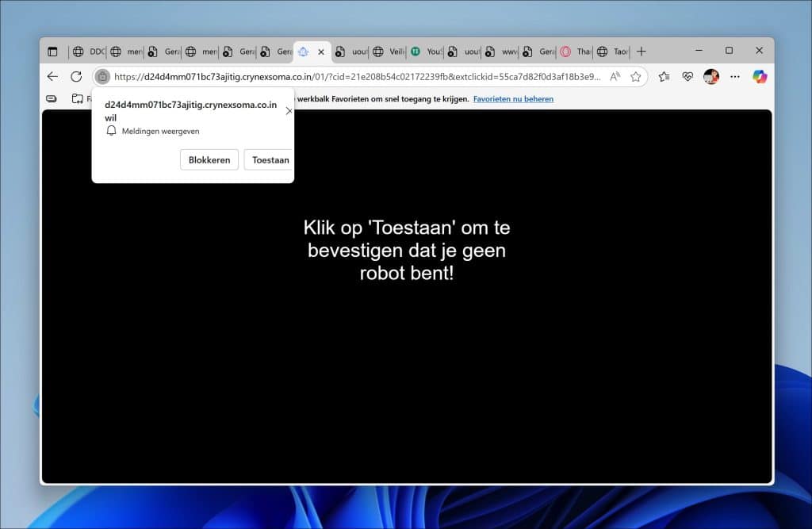812x529 pixels.
Task: Open Settings and more ellipsis menu
Action: (735, 77)
